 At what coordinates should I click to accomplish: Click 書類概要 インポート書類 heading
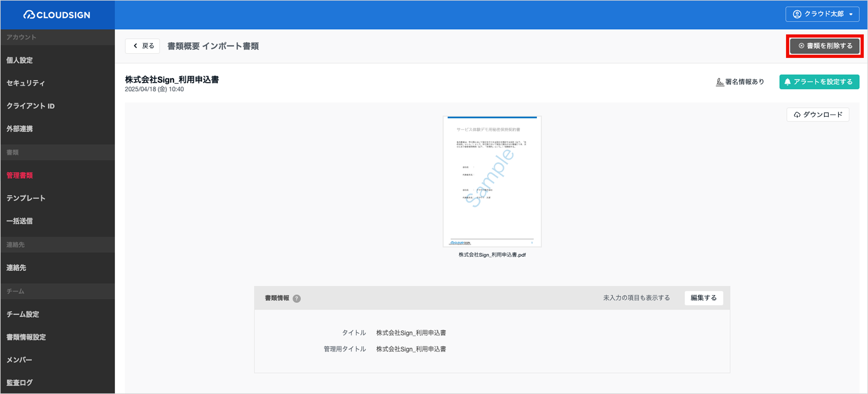213,46
